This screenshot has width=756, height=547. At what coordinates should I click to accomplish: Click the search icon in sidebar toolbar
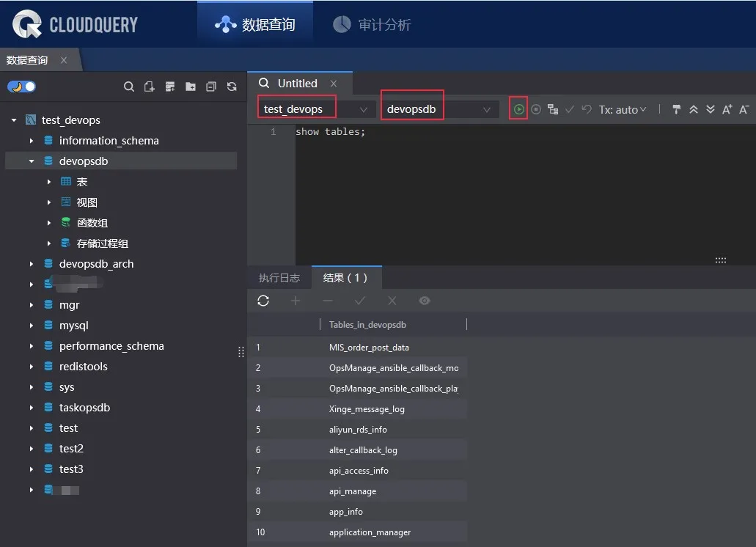(x=129, y=87)
